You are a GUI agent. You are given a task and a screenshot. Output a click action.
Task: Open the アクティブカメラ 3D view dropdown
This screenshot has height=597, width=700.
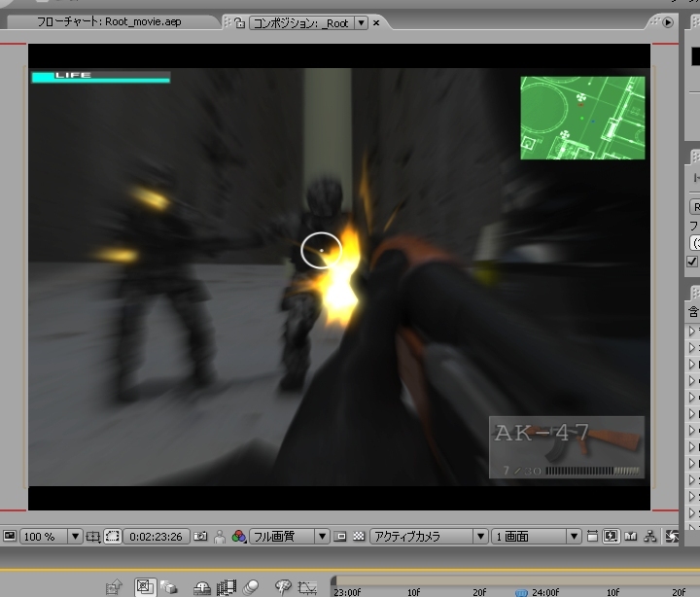(x=429, y=537)
